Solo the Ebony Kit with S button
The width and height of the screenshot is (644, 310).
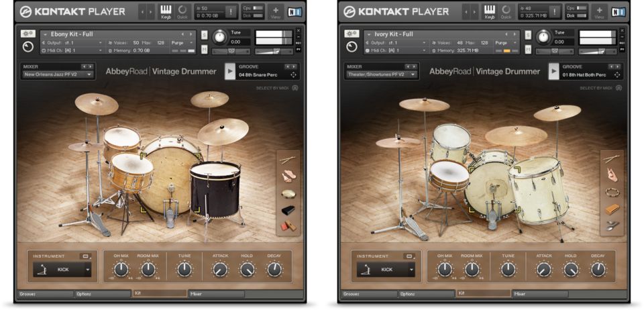click(x=204, y=34)
